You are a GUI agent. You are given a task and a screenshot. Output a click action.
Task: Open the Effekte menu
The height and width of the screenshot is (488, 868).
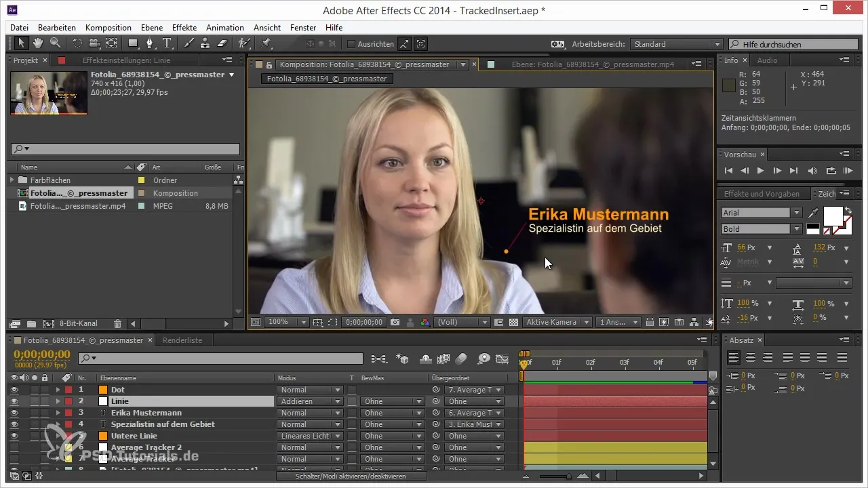coord(184,28)
